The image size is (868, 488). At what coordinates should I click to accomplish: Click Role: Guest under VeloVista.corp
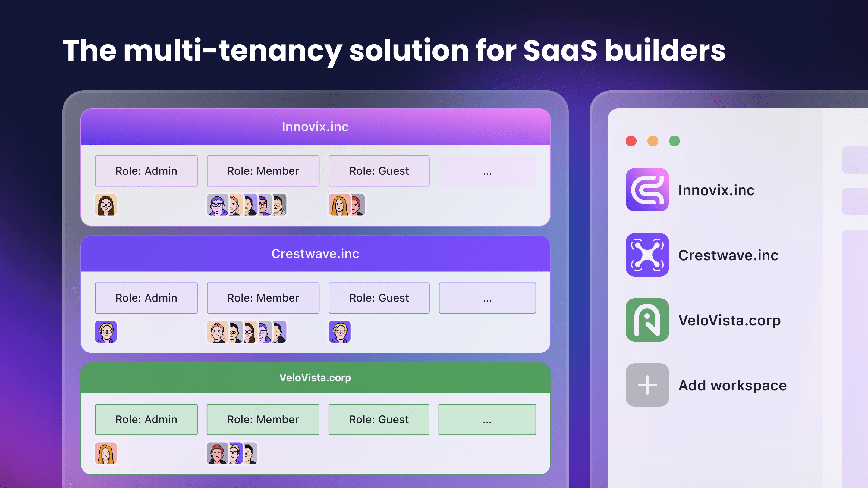coord(379,419)
